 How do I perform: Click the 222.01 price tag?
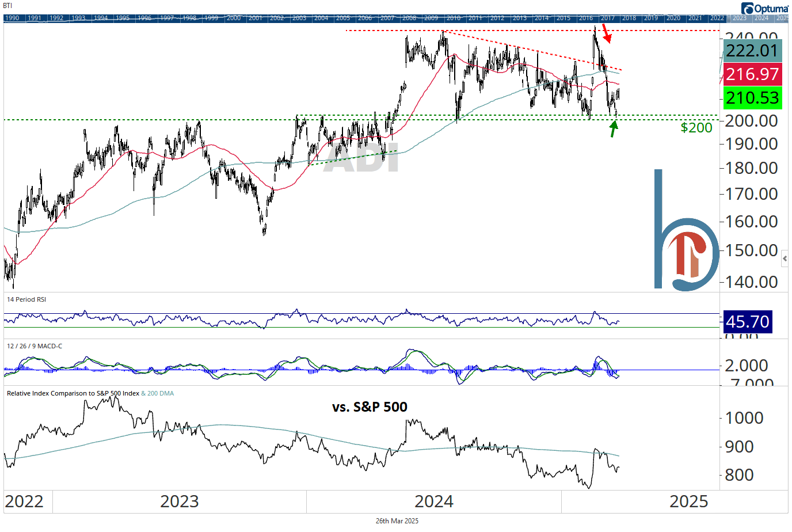752,51
